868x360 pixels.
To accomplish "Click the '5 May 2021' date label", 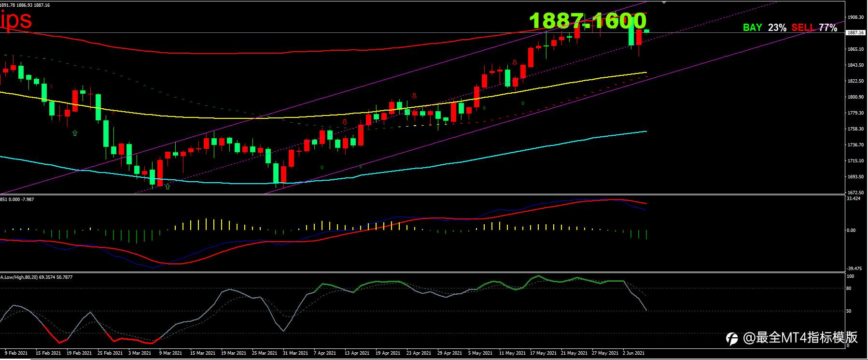I will (x=480, y=353).
